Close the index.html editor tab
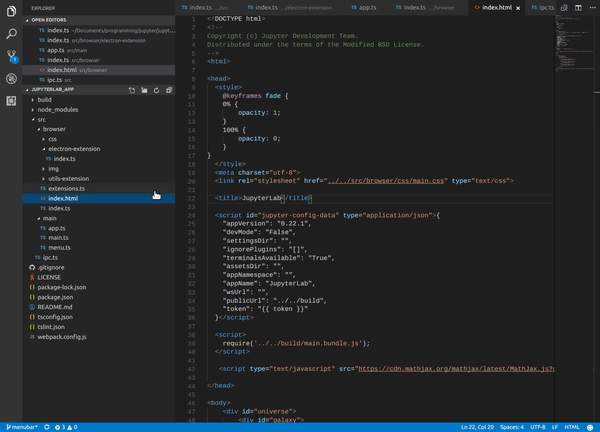 (518, 8)
